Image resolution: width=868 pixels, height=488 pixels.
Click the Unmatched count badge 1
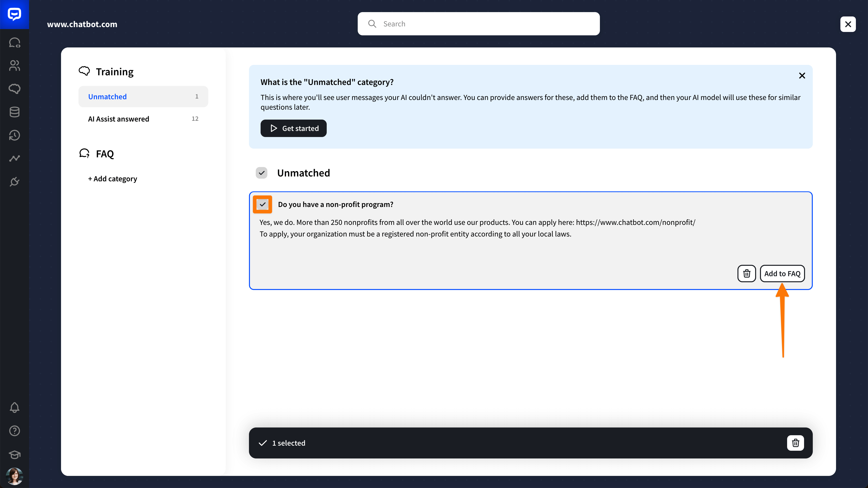point(197,97)
